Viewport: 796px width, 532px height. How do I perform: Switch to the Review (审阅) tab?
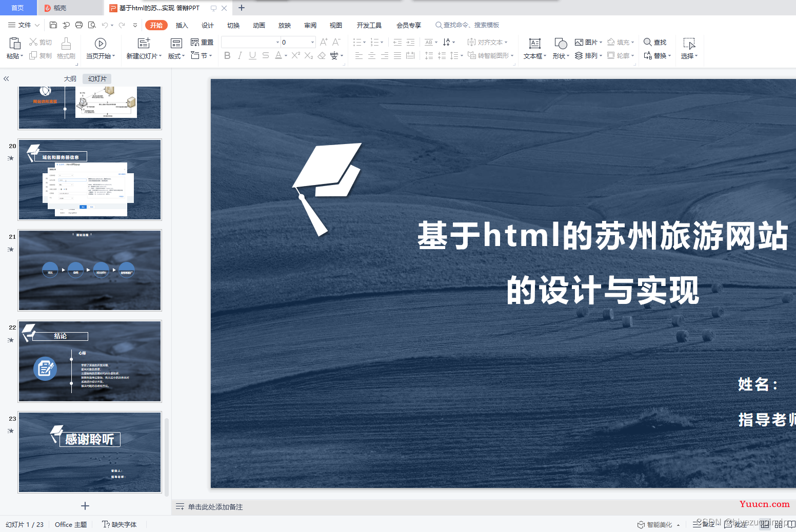coord(310,25)
